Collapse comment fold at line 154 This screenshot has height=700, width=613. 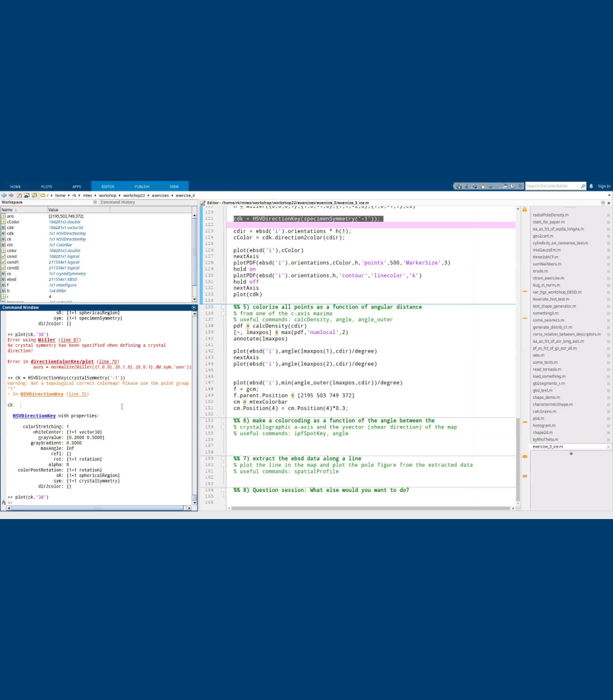[x=223, y=427]
